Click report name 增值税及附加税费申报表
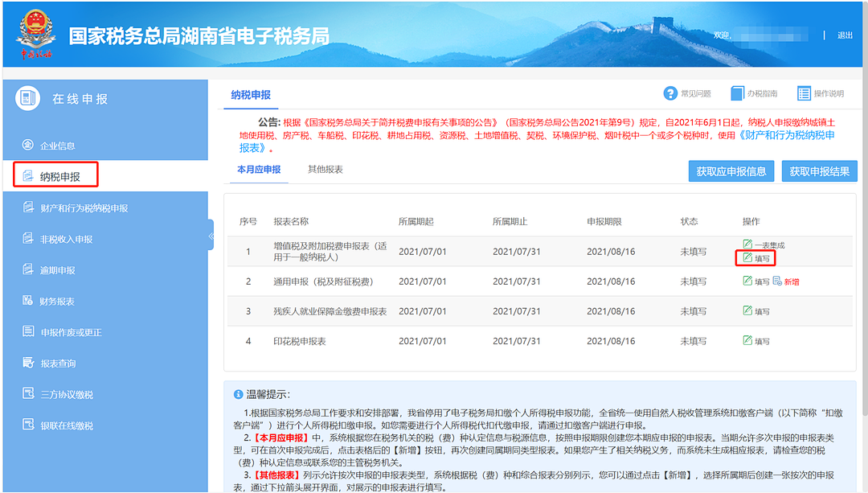This screenshot has width=868, height=493. pyautogui.click(x=330, y=252)
